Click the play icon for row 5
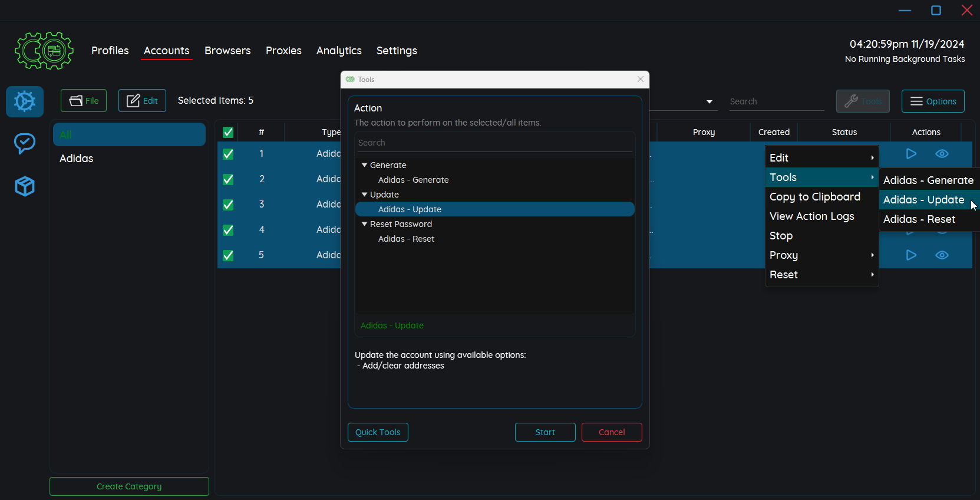The width and height of the screenshot is (980, 500). point(911,255)
